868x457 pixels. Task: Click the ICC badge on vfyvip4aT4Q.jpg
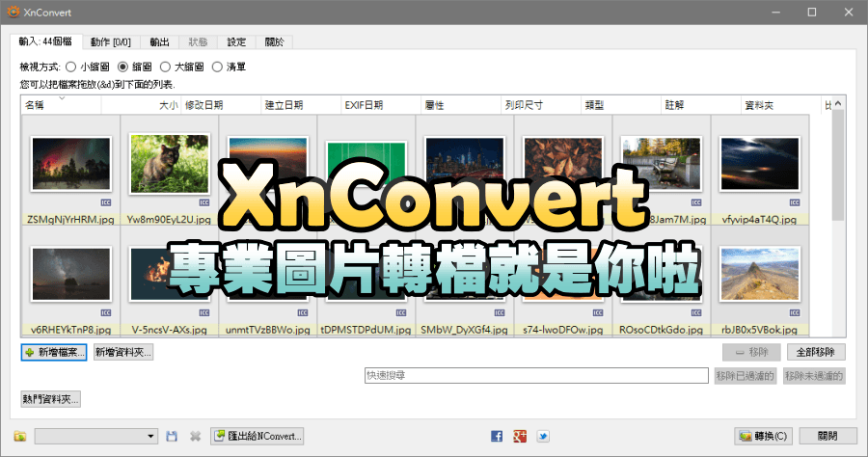(x=795, y=202)
